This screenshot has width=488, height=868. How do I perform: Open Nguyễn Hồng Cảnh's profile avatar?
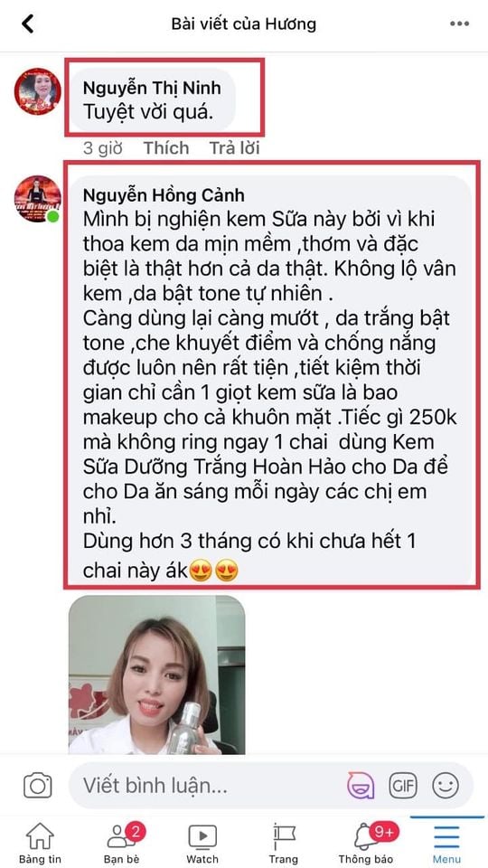click(38, 199)
